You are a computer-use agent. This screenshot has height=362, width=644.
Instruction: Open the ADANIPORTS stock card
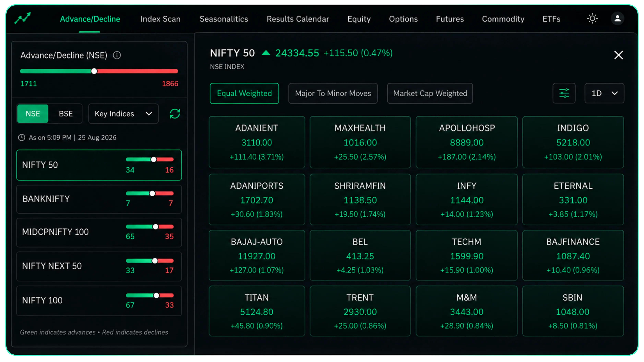(257, 200)
